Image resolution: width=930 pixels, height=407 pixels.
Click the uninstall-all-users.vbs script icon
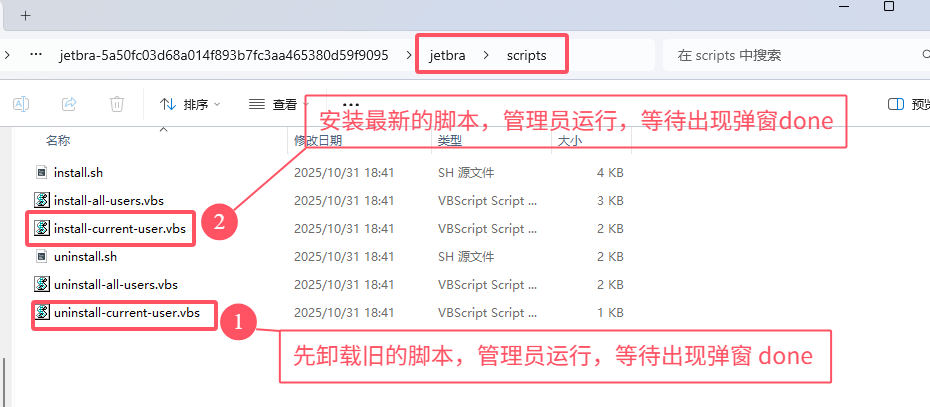pos(41,284)
